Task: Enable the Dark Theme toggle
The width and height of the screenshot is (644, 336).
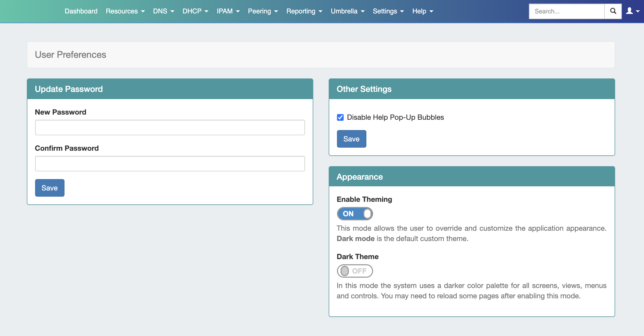Action: pyautogui.click(x=355, y=271)
